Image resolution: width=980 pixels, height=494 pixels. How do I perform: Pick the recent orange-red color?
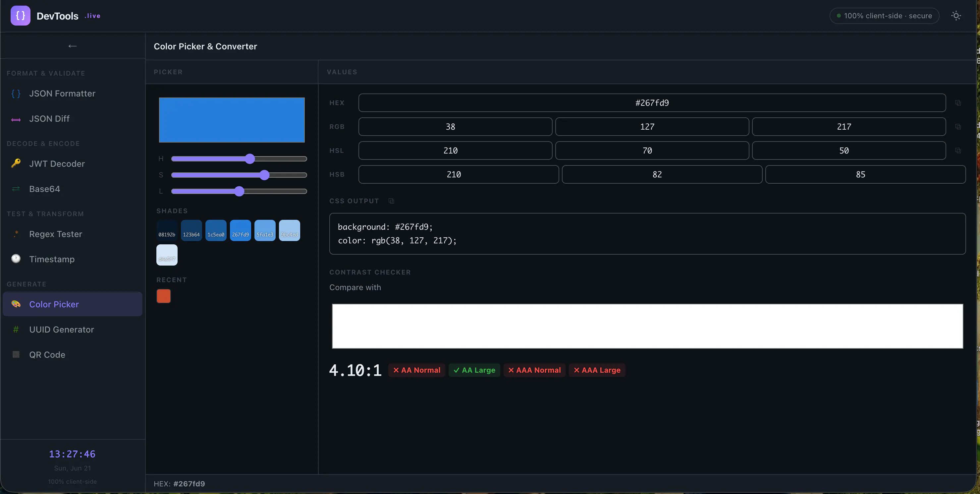(164, 296)
